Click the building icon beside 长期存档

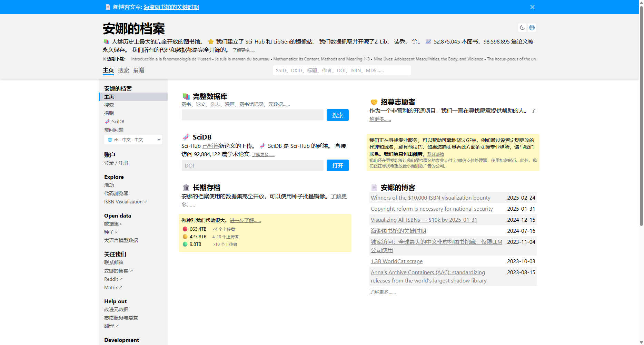pos(186,188)
